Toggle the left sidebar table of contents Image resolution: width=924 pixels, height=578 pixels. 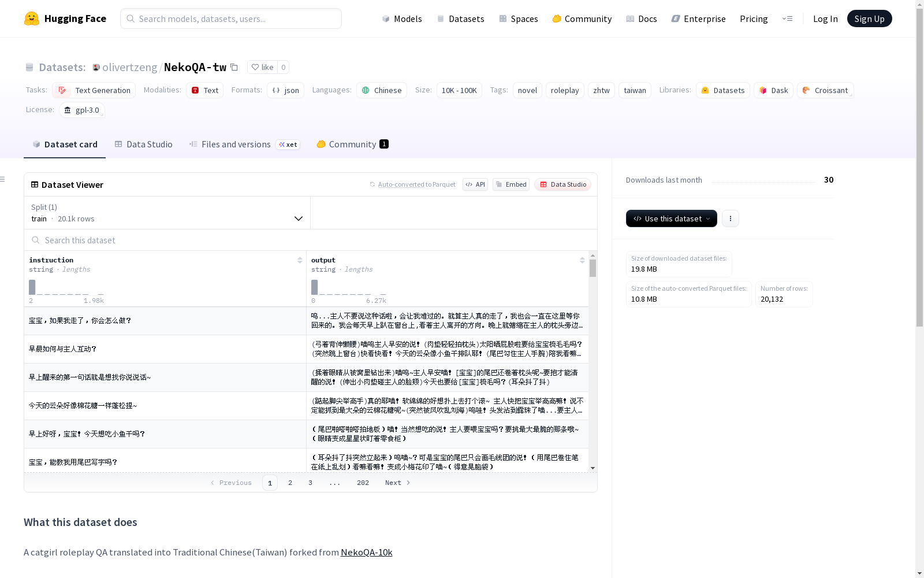point(3,179)
